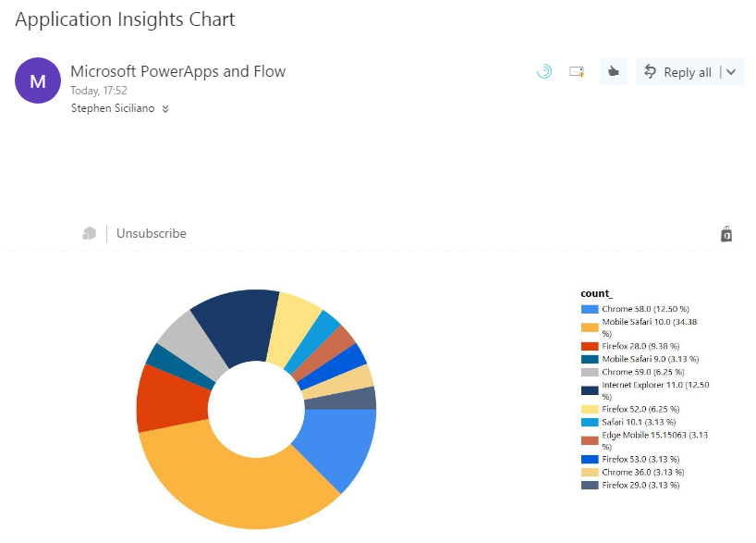Click the blue swirl add-in icon
The width and height of the screenshot is (756, 543).
click(x=544, y=71)
